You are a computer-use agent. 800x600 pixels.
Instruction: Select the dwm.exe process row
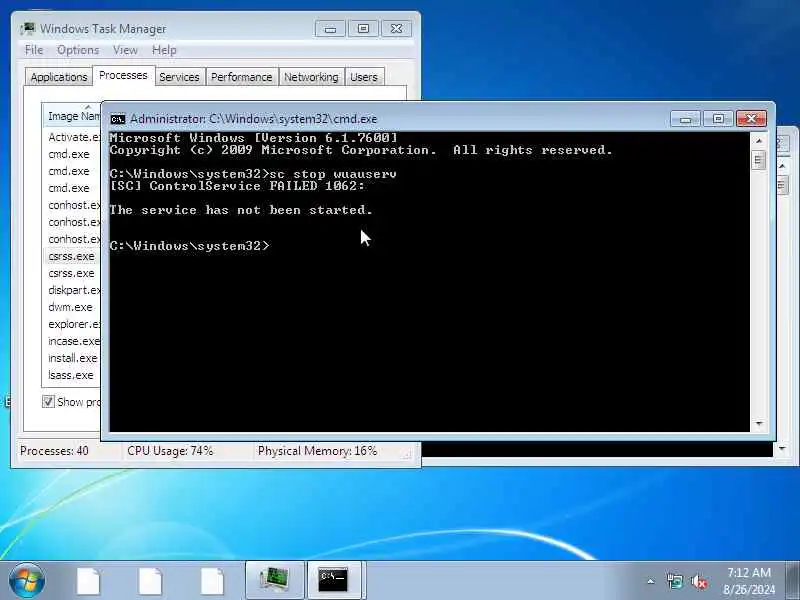72,307
